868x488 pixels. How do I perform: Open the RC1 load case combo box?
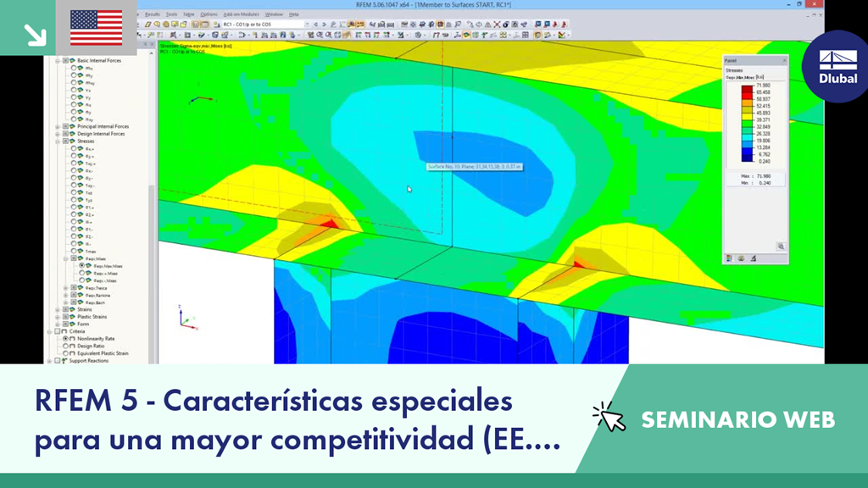265,25
